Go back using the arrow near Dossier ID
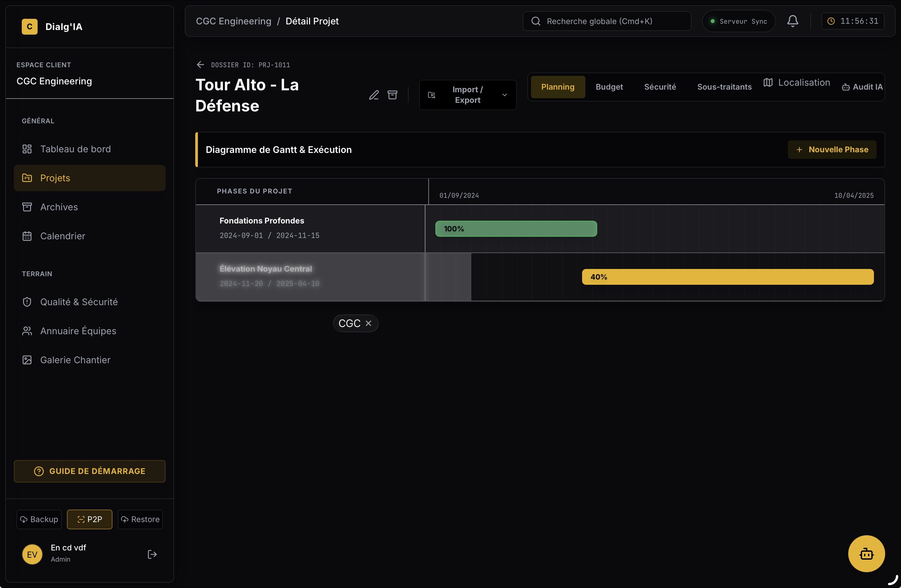This screenshot has height=588, width=901. pyautogui.click(x=200, y=65)
